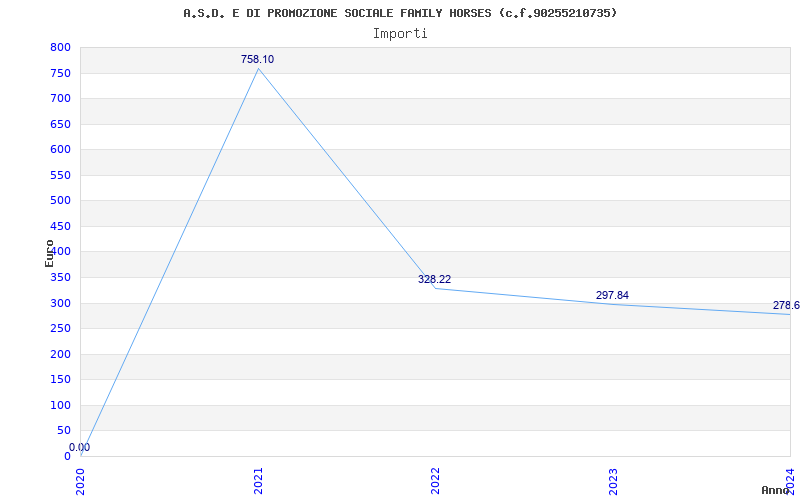
Task: Click the 50 y-axis tick label
Action: [64, 431]
